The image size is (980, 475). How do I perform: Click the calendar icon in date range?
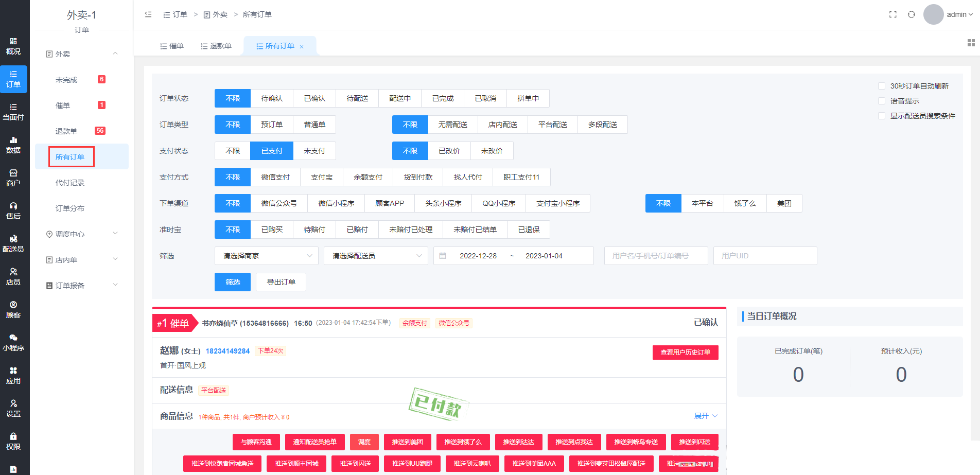(443, 256)
